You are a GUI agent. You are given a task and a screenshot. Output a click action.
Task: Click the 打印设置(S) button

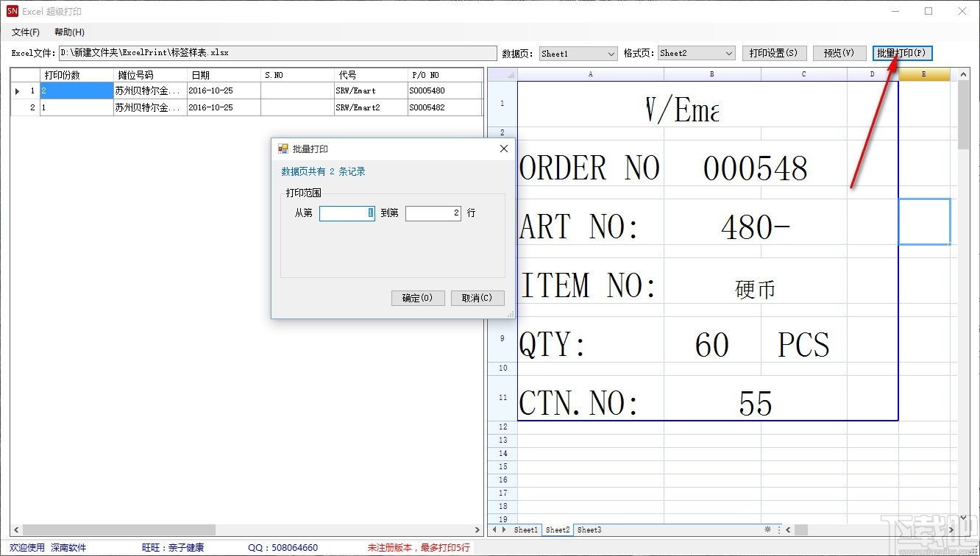774,53
